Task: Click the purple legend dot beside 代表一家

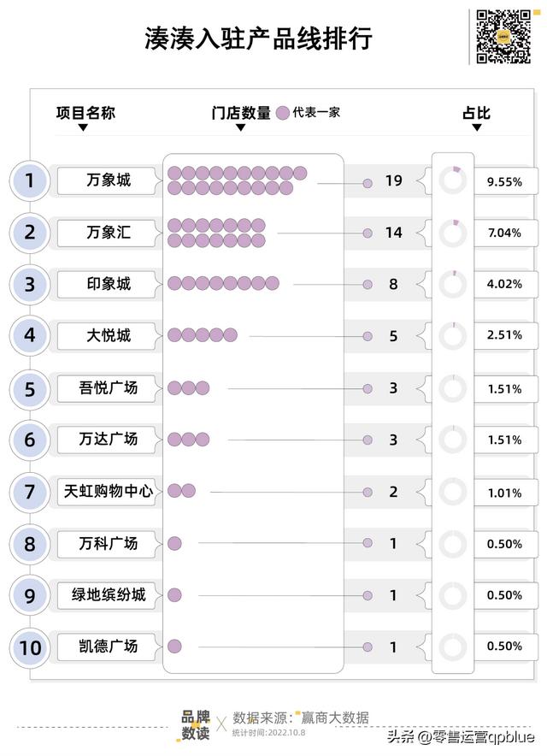Action: pos(282,113)
